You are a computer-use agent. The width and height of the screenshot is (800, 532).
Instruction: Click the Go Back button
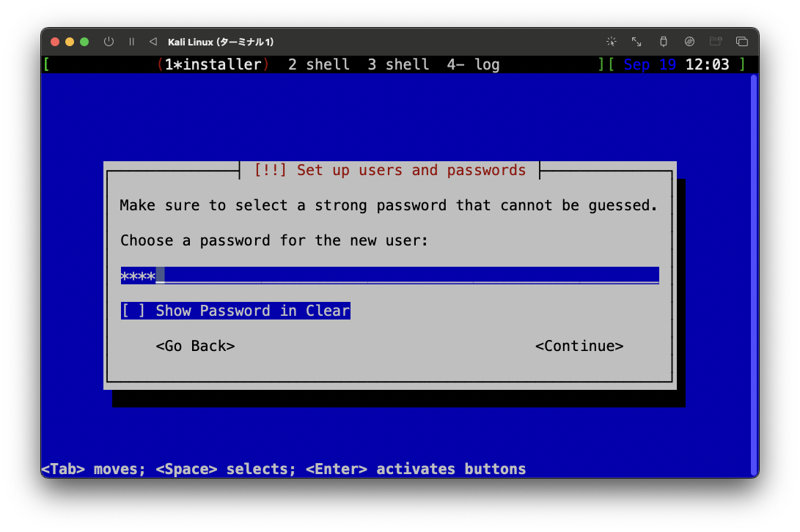click(195, 345)
